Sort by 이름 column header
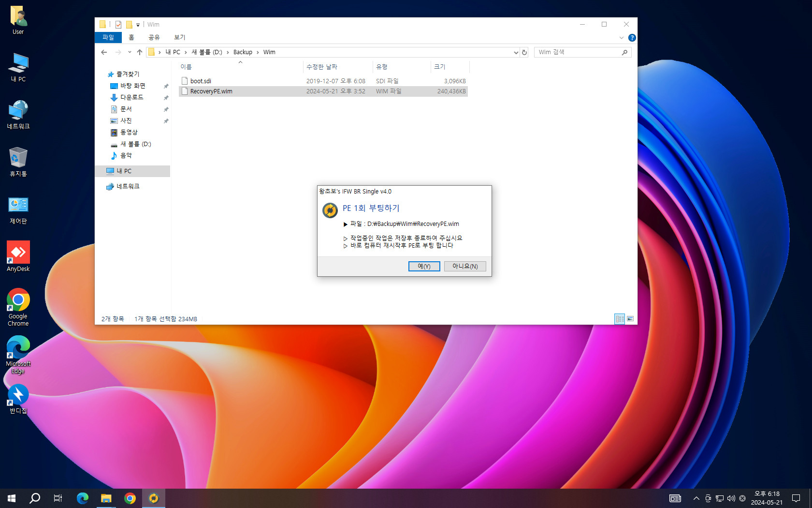This screenshot has width=812, height=508. pyautogui.click(x=240, y=67)
